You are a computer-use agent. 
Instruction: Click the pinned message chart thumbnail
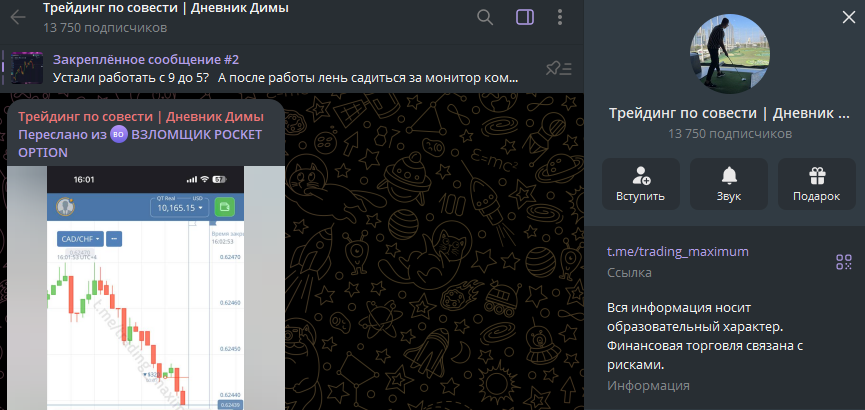coord(27,68)
